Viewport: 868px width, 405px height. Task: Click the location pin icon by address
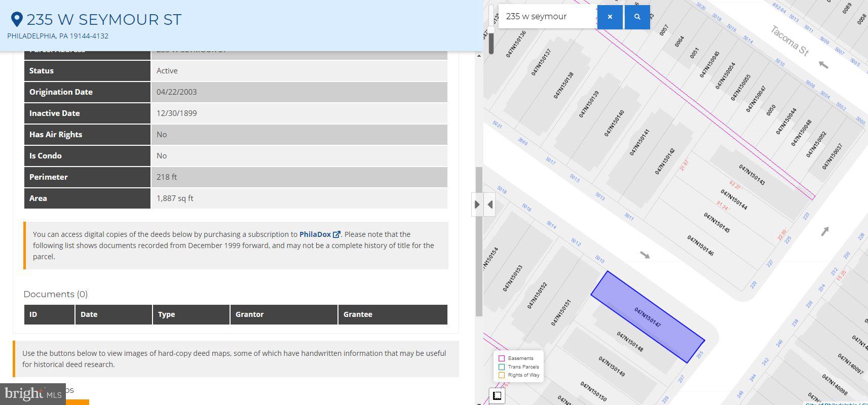click(17, 19)
